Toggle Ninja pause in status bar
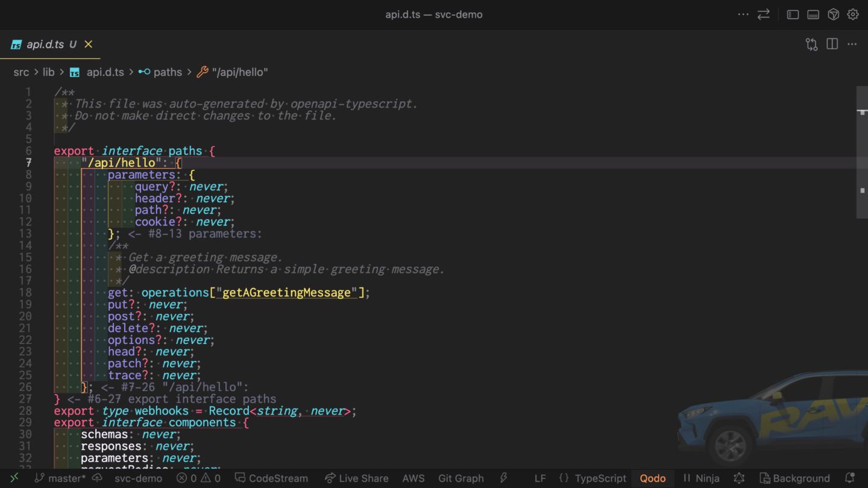This screenshot has height=488, width=868. coord(701,478)
